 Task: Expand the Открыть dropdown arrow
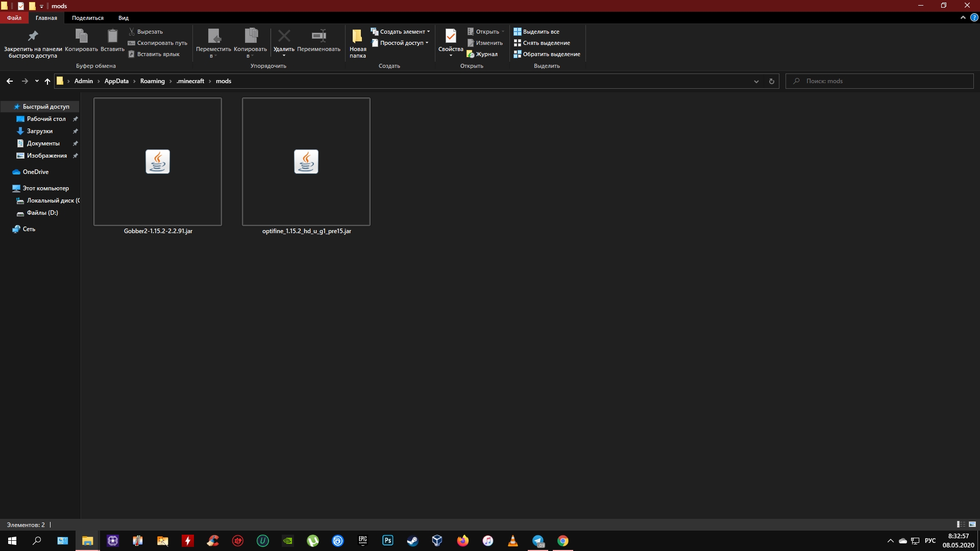tap(503, 32)
